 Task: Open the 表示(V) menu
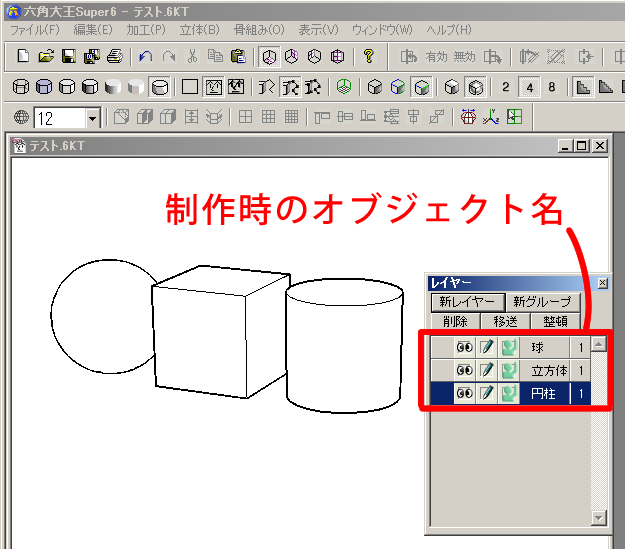coord(318,30)
